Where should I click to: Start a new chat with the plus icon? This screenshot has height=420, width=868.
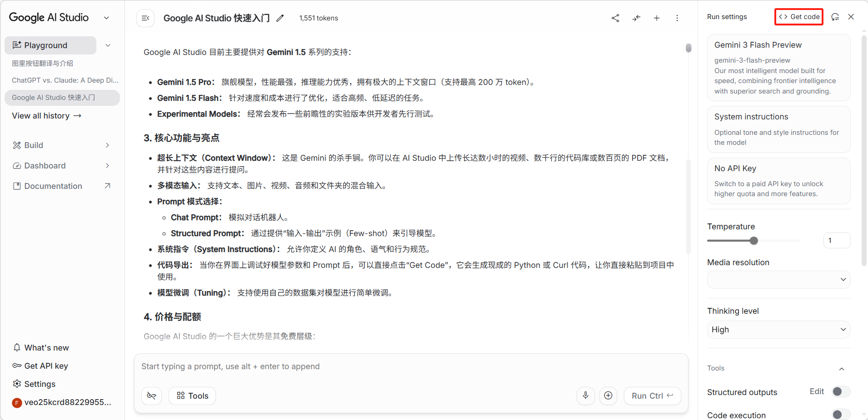[657, 18]
